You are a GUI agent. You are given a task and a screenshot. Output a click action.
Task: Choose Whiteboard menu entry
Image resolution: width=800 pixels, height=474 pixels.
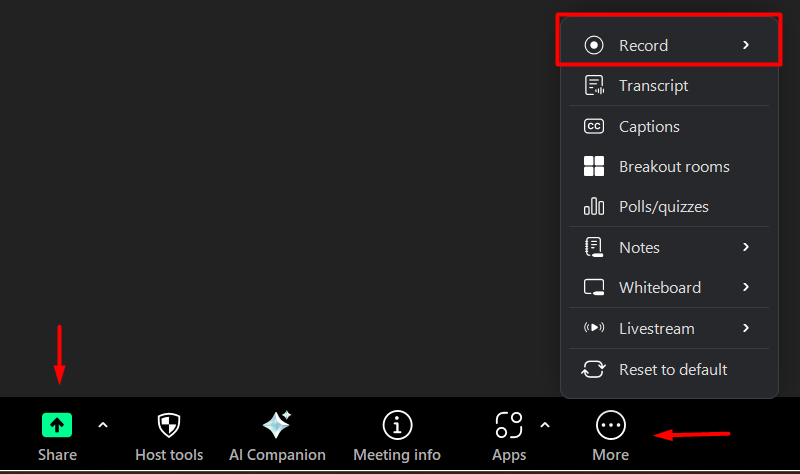click(x=669, y=287)
